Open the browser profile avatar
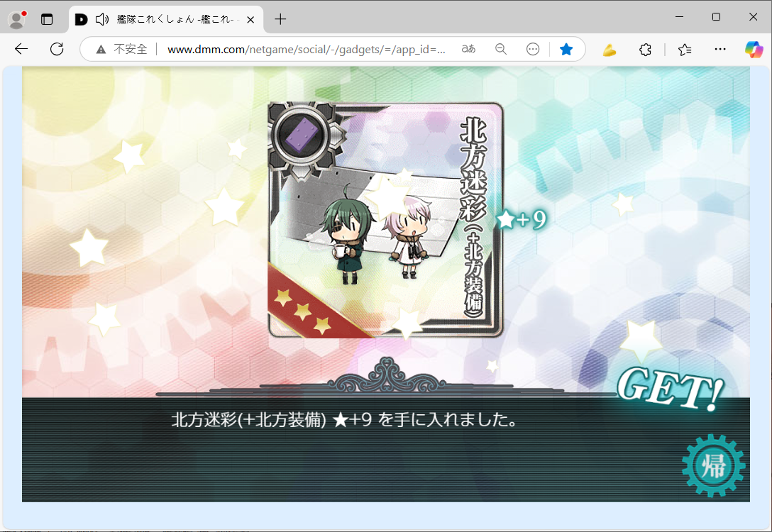The width and height of the screenshot is (772, 532). (x=17, y=19)
